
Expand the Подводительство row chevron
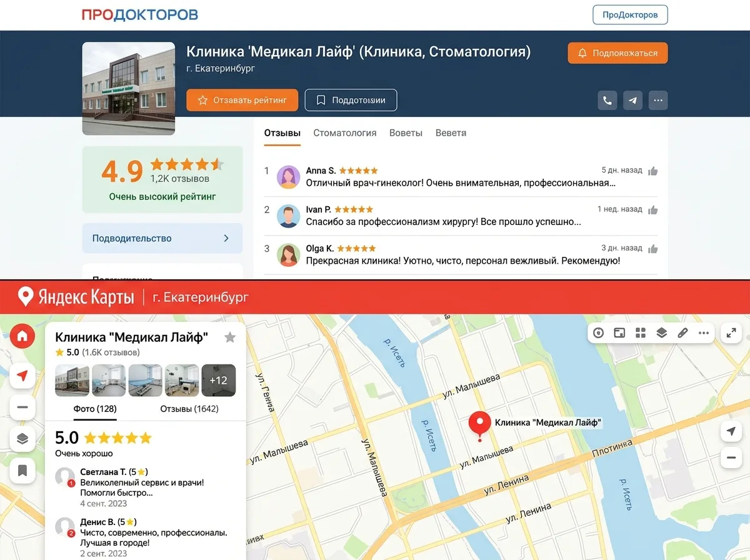click(226, 238)
